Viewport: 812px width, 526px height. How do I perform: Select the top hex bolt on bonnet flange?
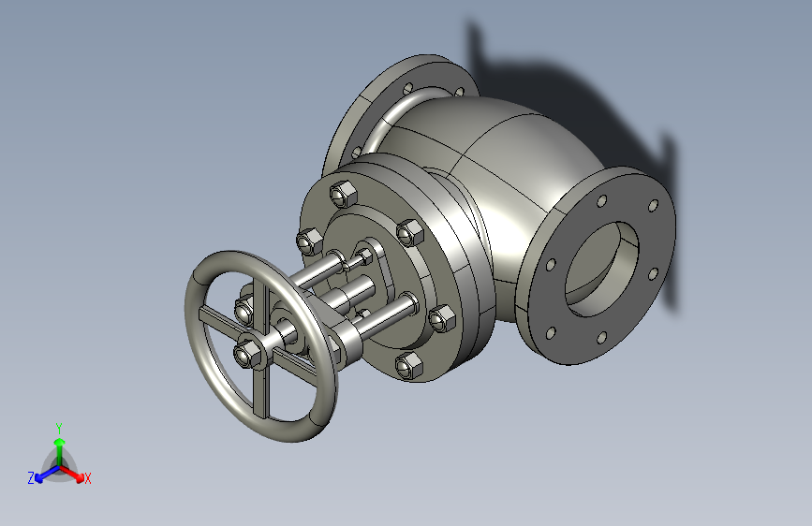[344, 194]
